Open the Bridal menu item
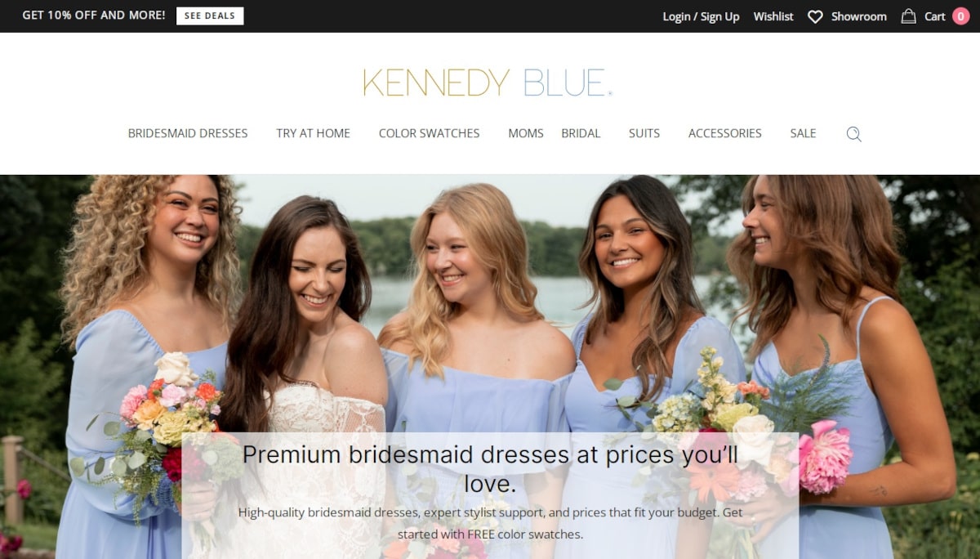980x559 pixels. pos(581,133)
